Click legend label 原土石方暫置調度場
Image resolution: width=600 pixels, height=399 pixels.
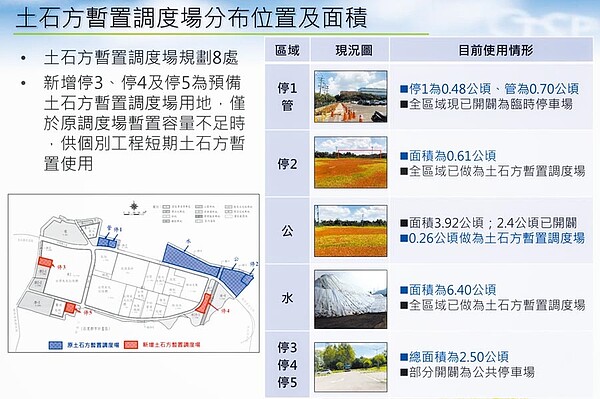[x=93, y=345]
